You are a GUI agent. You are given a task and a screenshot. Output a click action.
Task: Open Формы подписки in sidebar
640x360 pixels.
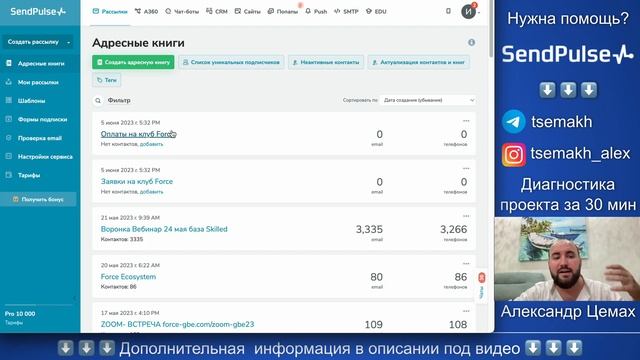[42, 120]
